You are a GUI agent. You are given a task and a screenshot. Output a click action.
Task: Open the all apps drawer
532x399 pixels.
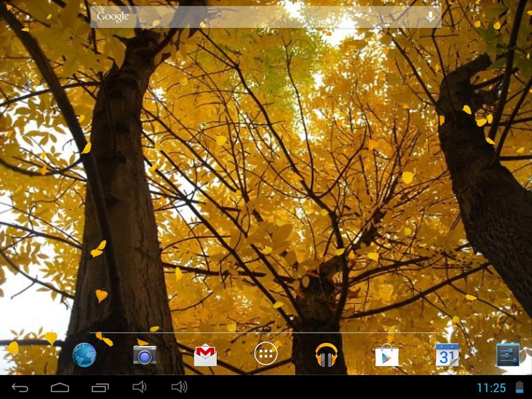coord(266,354)
